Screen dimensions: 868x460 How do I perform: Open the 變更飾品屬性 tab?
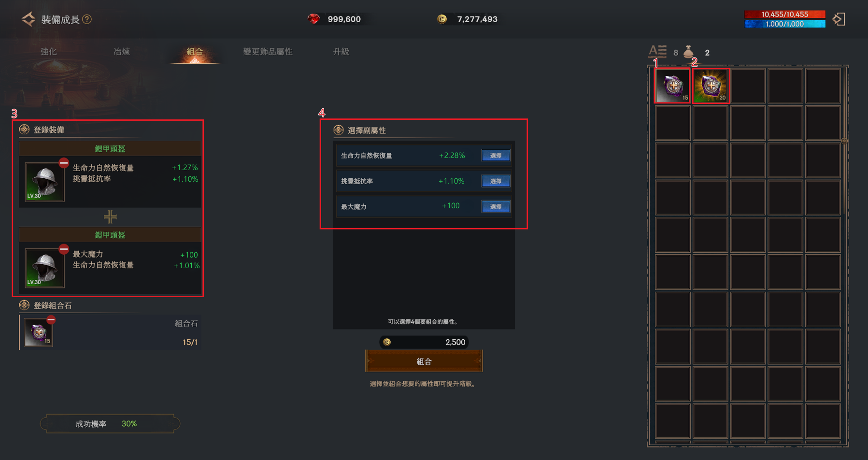(268, 52)
